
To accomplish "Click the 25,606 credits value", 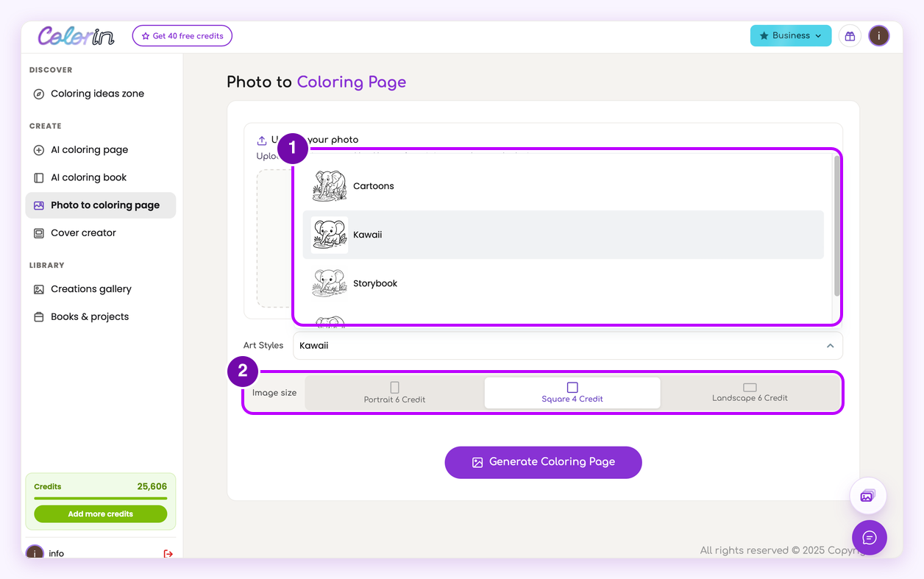I will 152,486.
